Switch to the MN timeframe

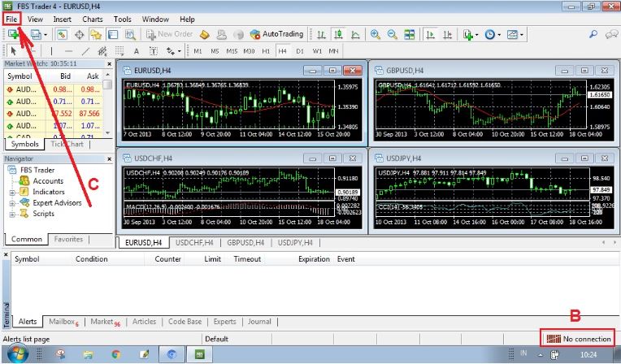(x=333, y=51)
